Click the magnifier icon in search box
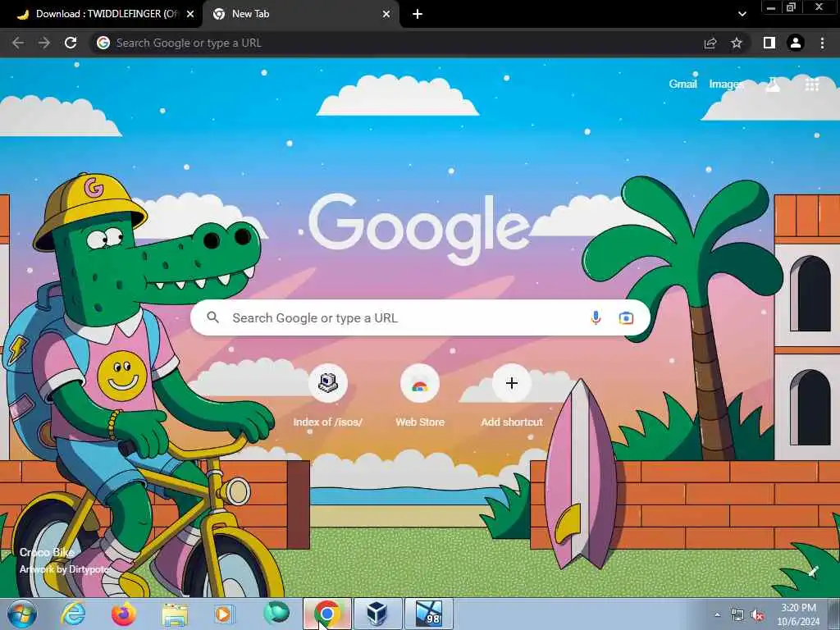 212,317
